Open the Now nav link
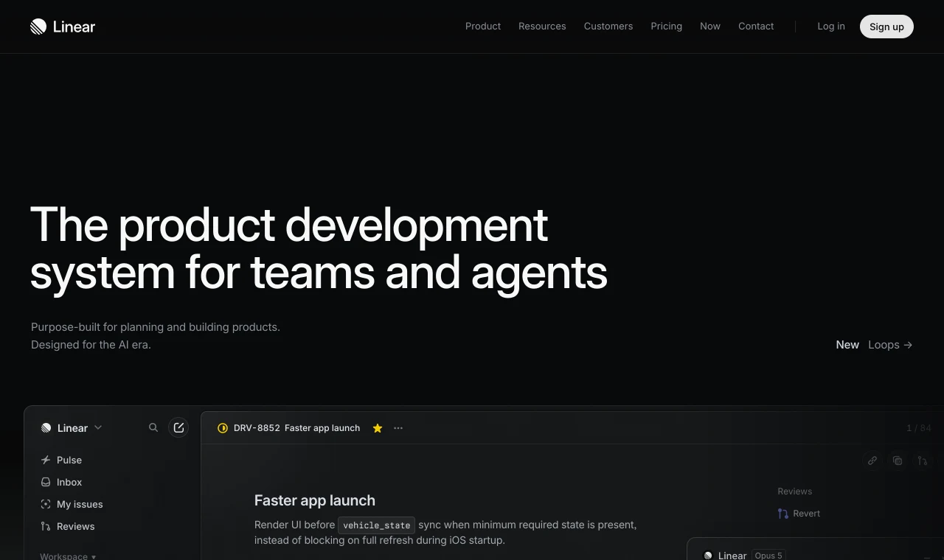Screen dimensions: 944x560 point(710,27)
